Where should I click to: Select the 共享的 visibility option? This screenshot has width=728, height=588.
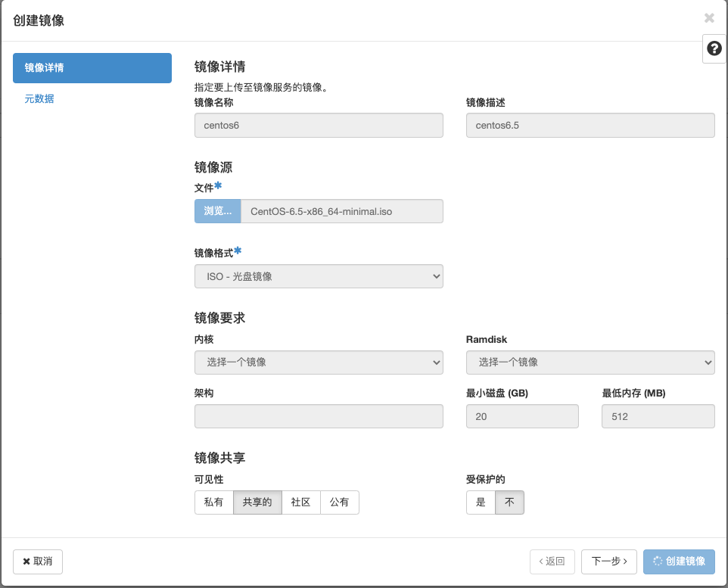pyautogui.click(x=257, y=502)
